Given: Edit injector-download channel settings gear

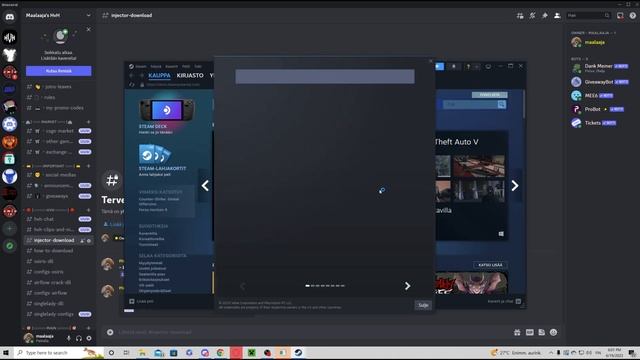Looking at the screenshot, I should tap(89, 240).
